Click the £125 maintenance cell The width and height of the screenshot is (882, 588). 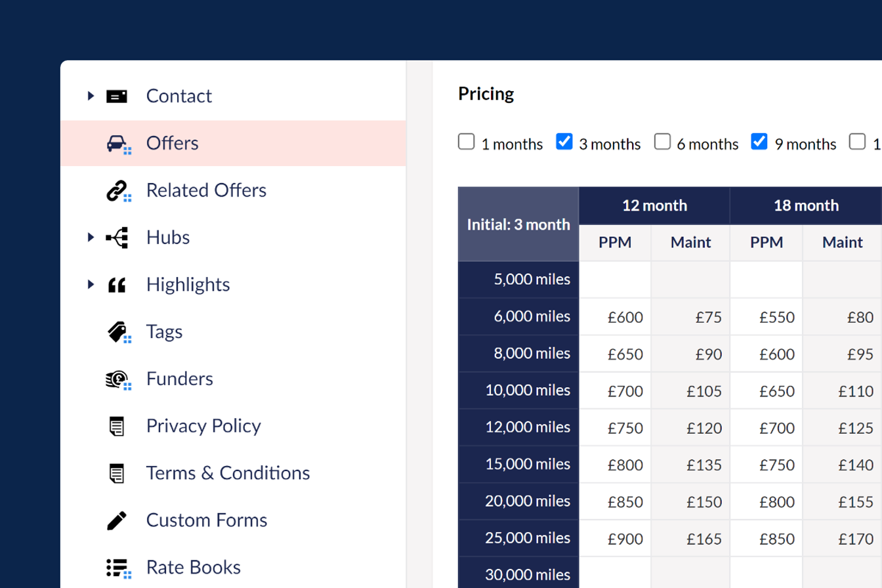tap(843, 428)
